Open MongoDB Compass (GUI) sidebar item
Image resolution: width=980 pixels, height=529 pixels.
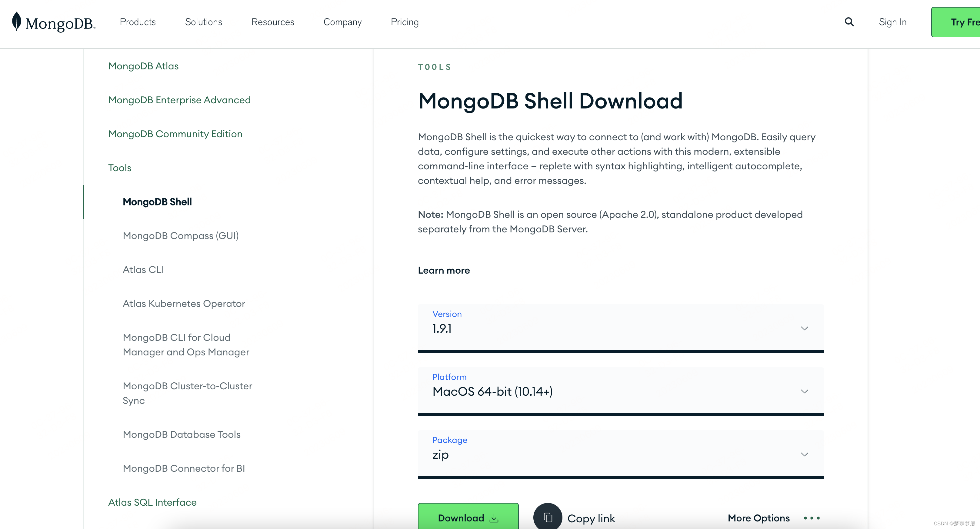[181, 236]
